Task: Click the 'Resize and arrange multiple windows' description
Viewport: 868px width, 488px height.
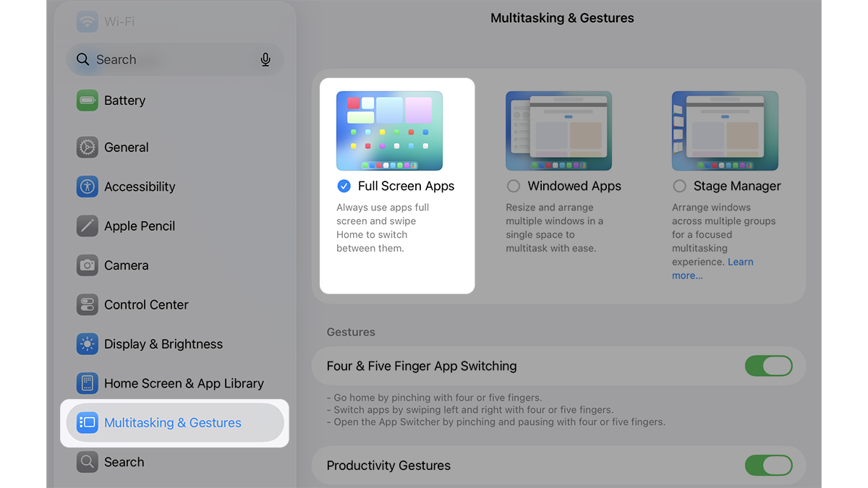Action: pyautogui.click(x=554, y=228)
